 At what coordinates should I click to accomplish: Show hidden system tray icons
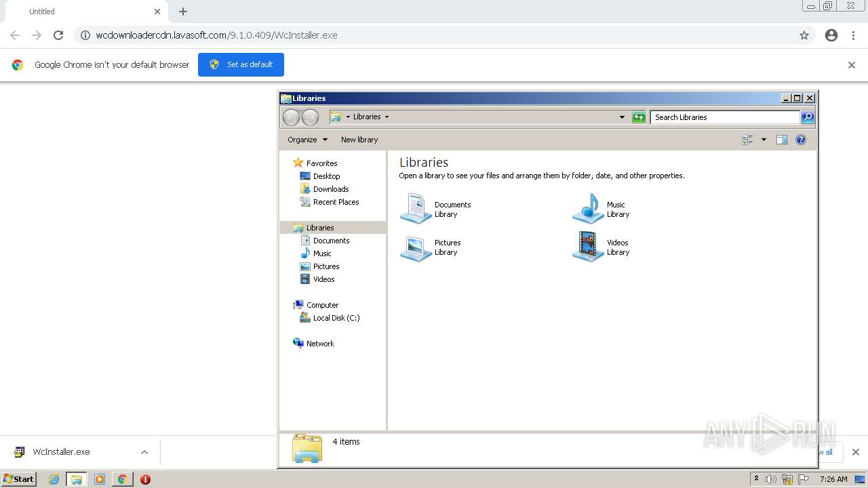757,479
